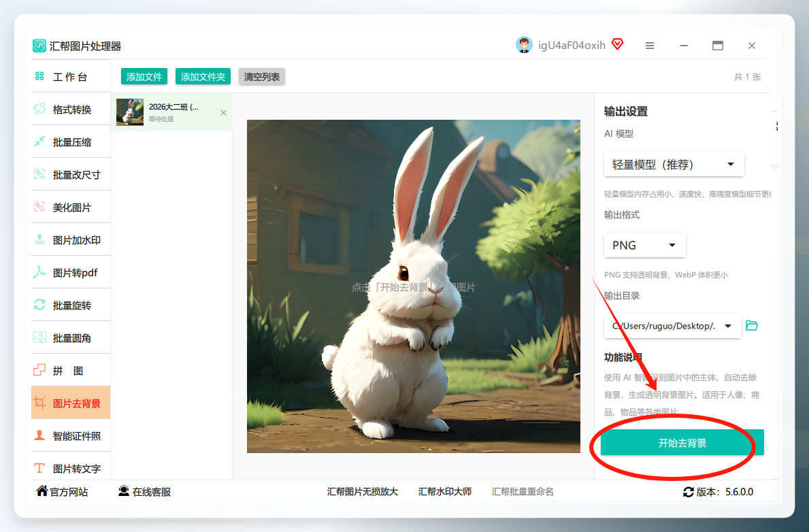The height and width of the screenshot is (532, 809).
Task: Open the 汇帮图片无损放大 link
Action: [x=363, y=492]
